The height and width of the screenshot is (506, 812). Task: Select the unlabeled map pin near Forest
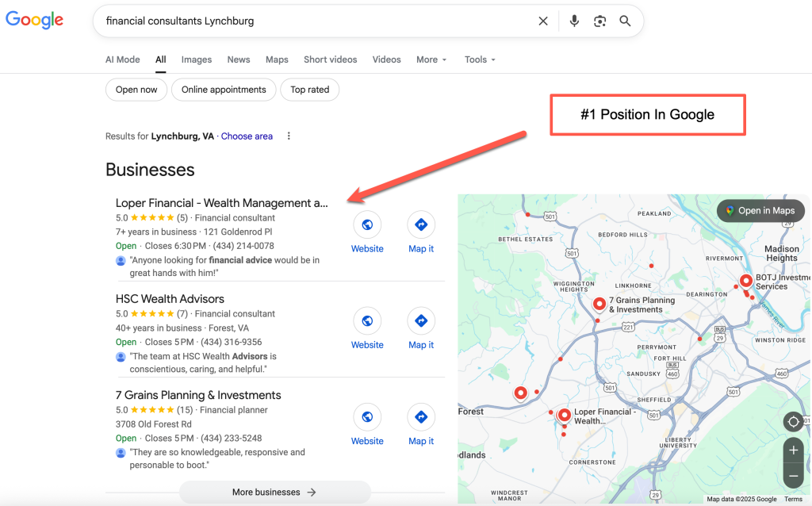tap(520, 393)
